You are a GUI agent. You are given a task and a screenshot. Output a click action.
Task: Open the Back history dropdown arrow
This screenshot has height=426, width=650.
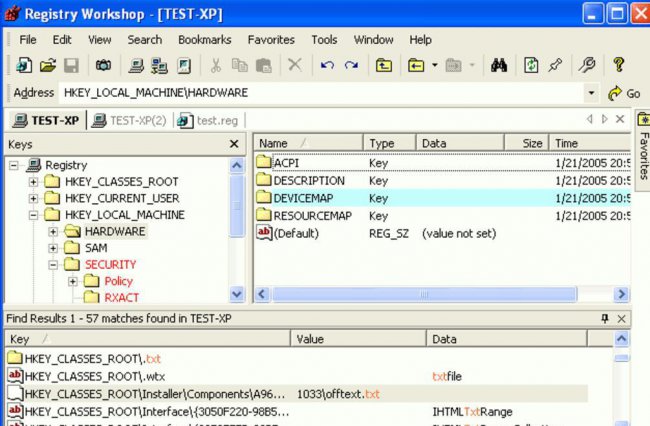click(434, 65)
